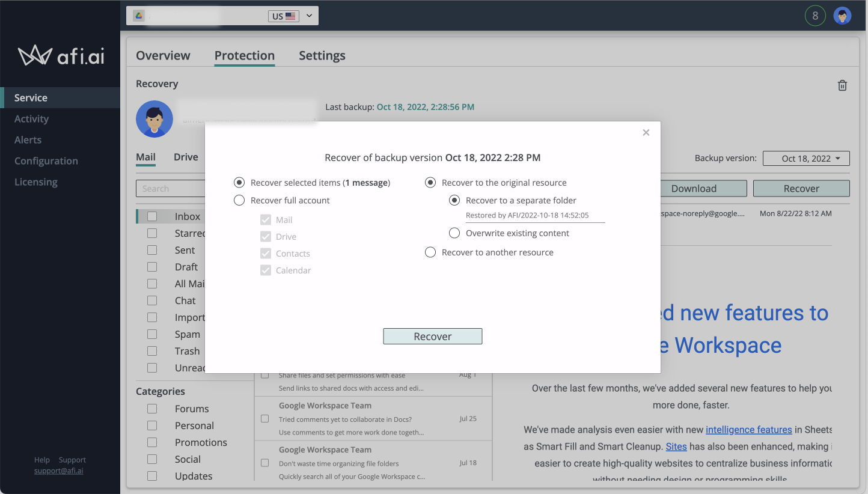Check the Inbox folder checkbox
This screenshot has width=868, height=494.
[152, 216]
